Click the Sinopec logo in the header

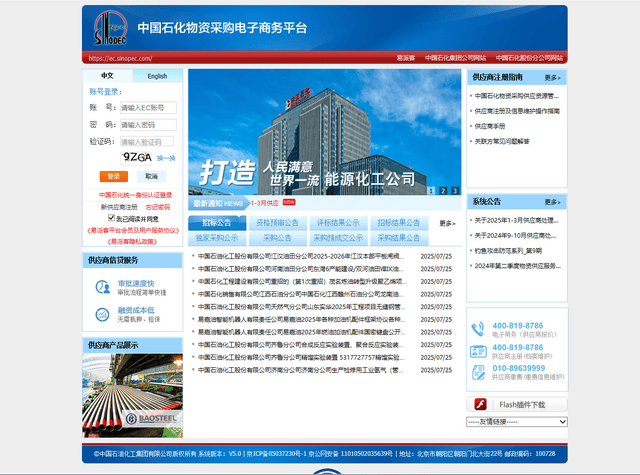click(x=106, y=30)
